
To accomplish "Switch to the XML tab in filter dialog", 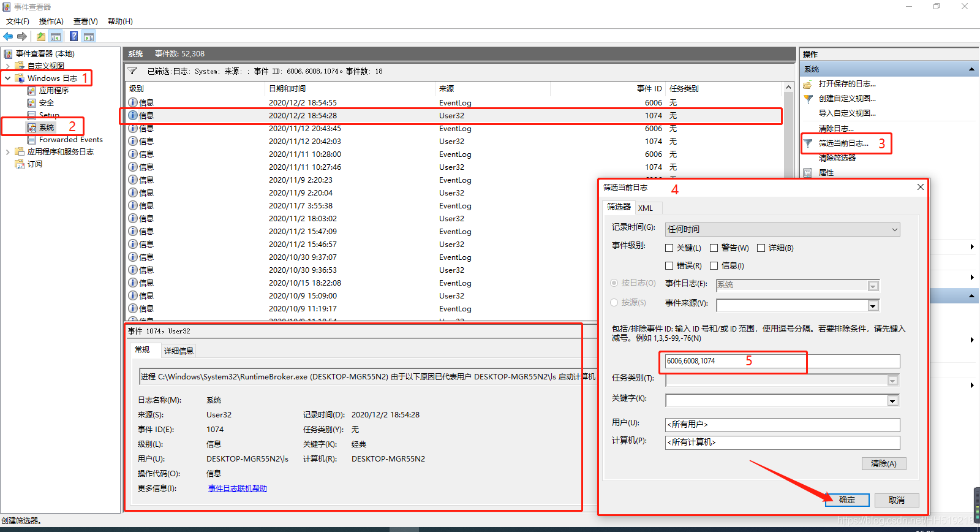I will pos(646,208).
